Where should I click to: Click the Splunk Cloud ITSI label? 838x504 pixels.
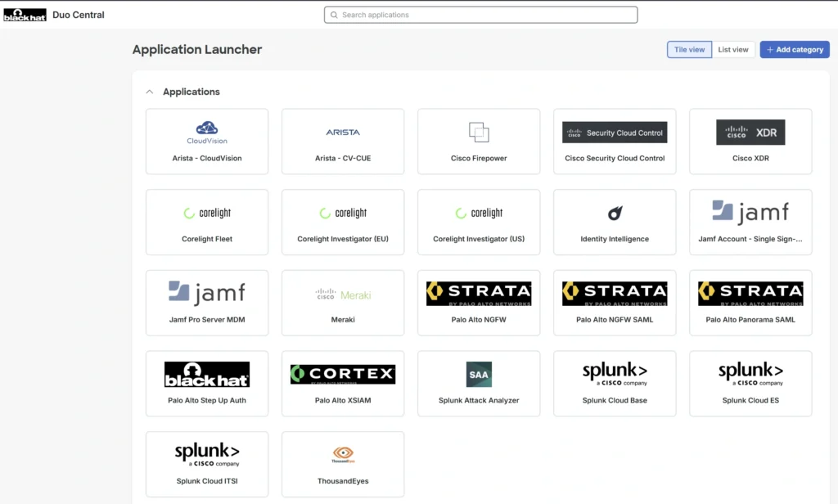click(x=207, y=481)
